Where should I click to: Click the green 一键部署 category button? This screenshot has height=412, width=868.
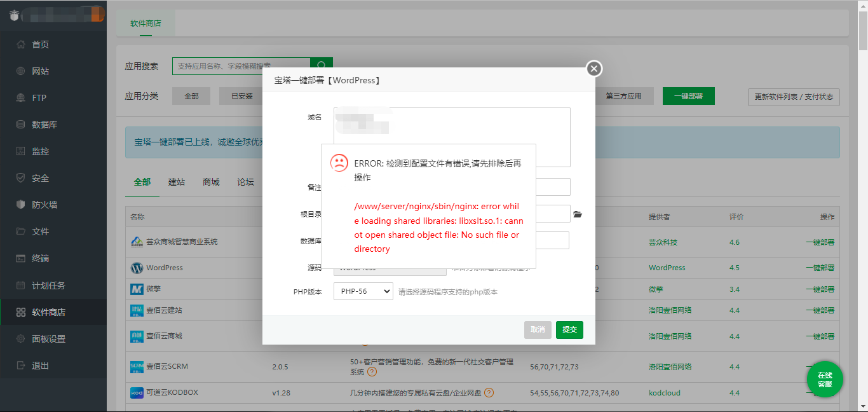689,96
